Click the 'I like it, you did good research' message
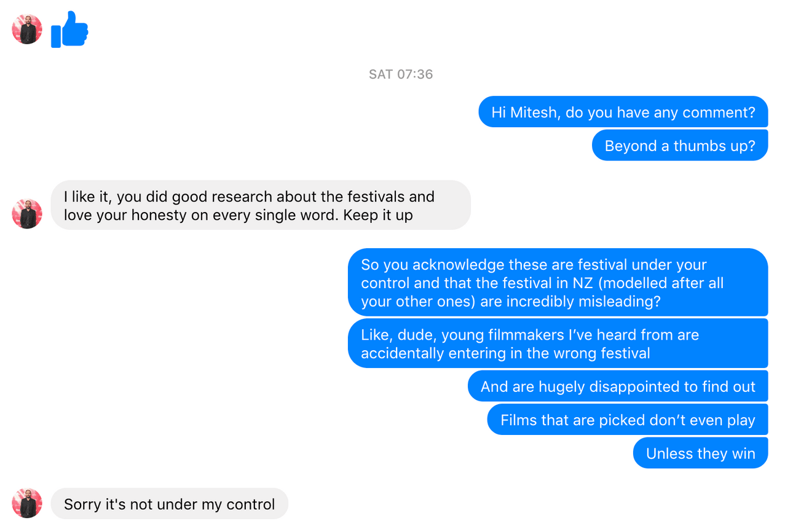 tap(261, 205)
